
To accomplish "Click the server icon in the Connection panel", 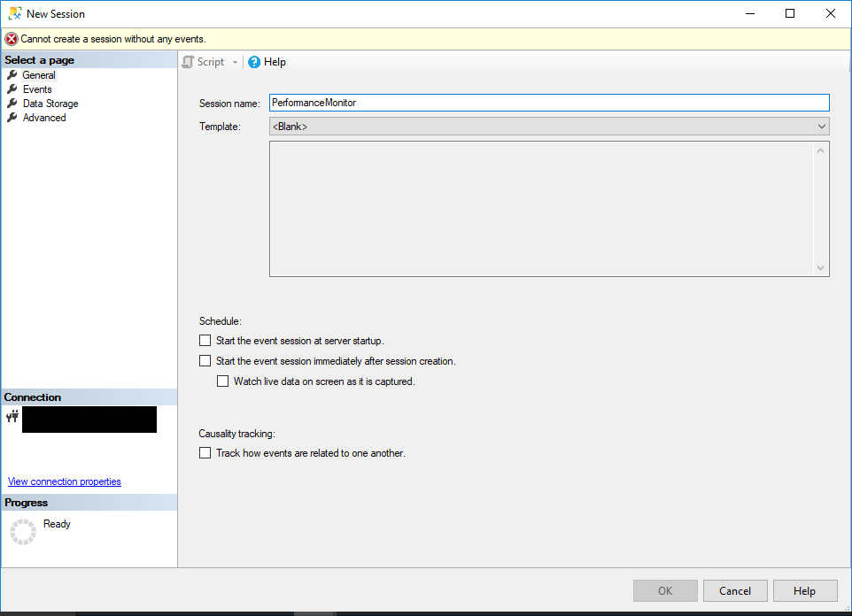I will click(12, 418).
